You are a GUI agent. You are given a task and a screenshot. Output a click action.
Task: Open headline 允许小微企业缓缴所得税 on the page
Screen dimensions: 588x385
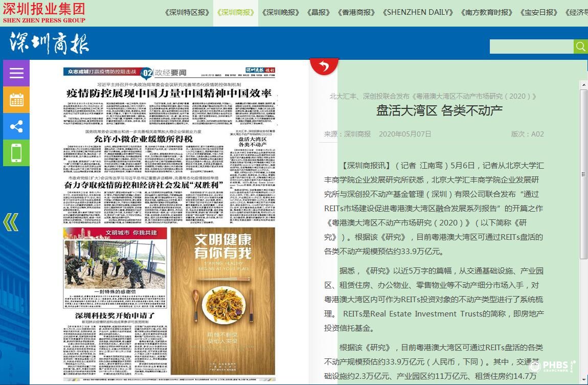click(143, 139)
